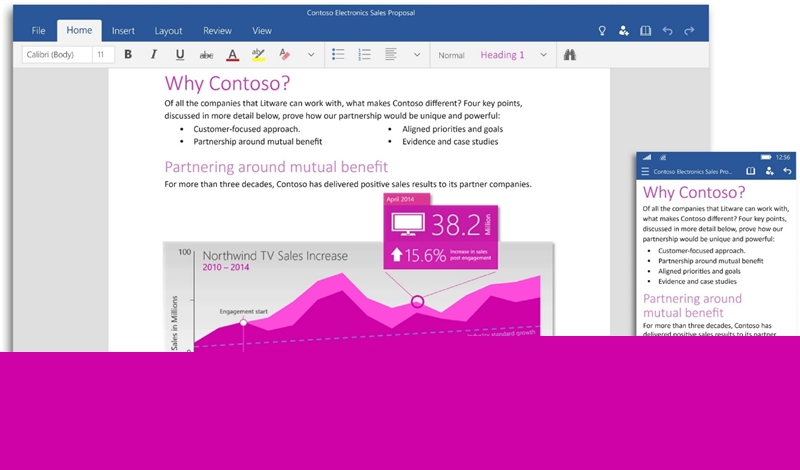Click the Redo arrow in ribbon

click(689, 31)
